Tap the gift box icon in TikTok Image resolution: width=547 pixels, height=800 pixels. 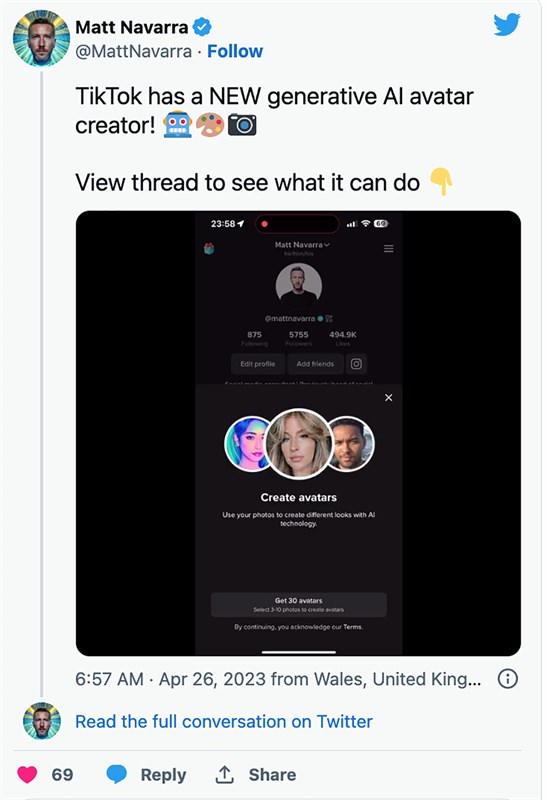pos(209,248)
